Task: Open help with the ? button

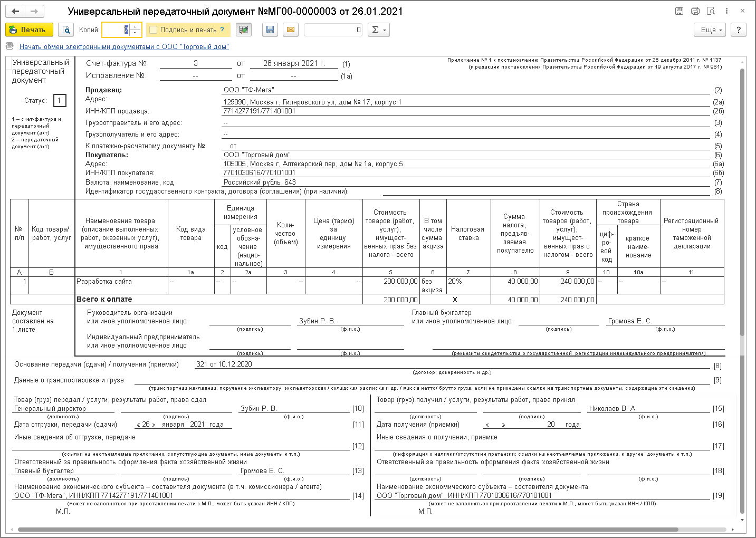Action: pos(739,30)
